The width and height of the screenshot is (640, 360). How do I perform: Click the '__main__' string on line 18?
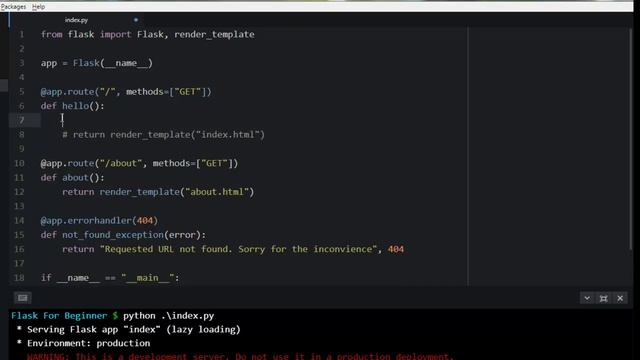[x=148, y=278]
